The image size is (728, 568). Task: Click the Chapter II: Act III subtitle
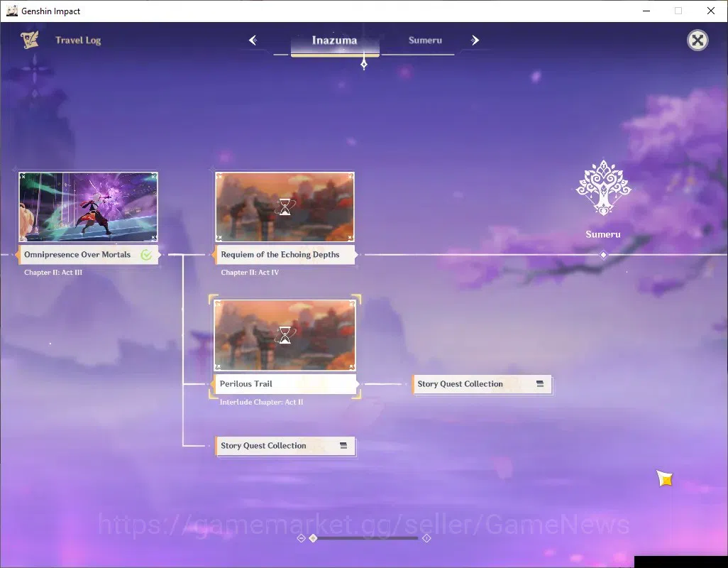click(53, 272)
